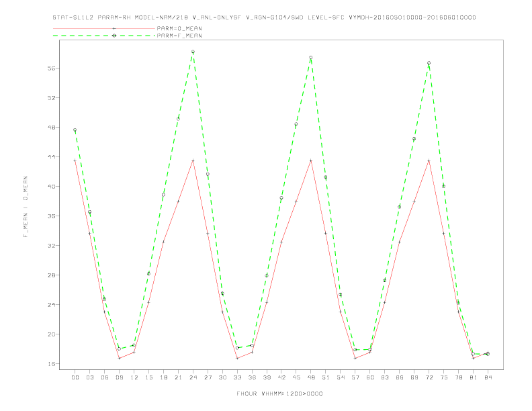Click the x-axis tick label 21

click(178, 377)
